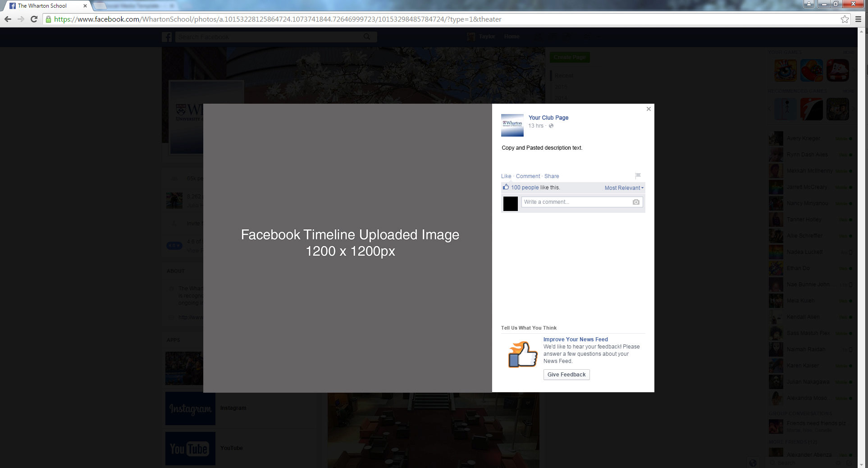Screen dimensions: 868x468
Task: Click the thumbs-up like count icon
Action: pyautogui.click(x=506, y=187)
